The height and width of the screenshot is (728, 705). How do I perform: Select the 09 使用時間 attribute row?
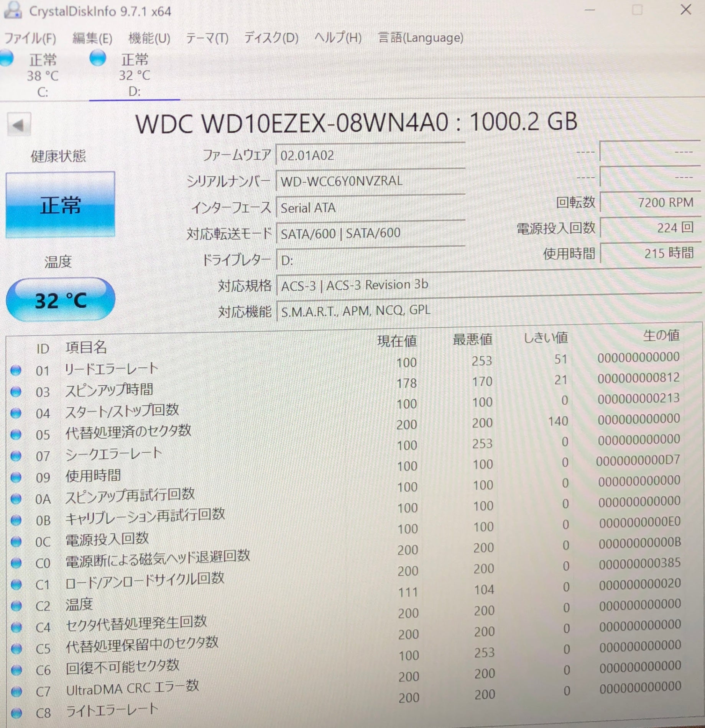pos(93,476)
